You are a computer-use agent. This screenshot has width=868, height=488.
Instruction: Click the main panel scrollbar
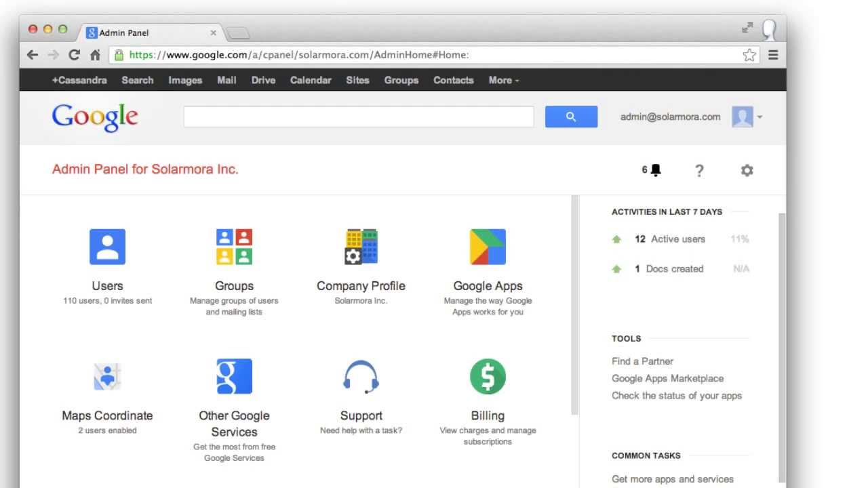575,305
